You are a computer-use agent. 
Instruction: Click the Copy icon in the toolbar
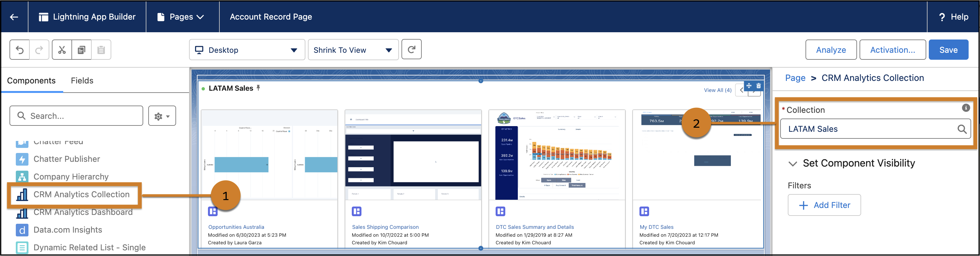coord(82,50)
